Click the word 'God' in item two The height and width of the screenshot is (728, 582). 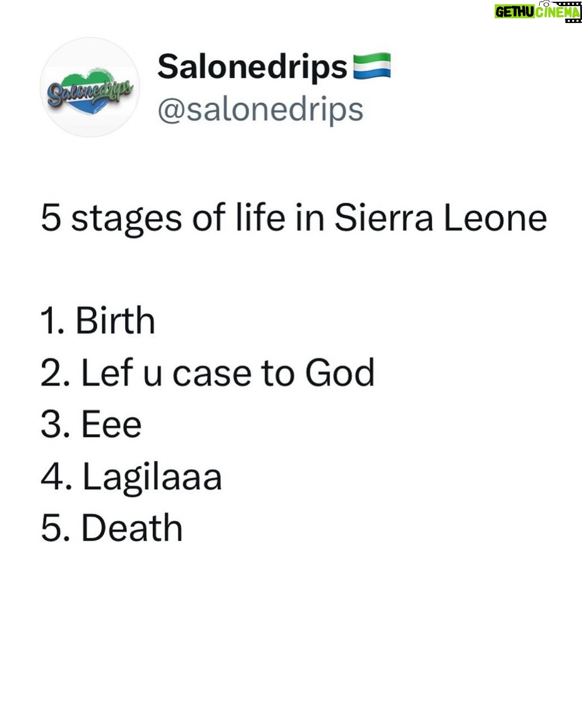click(339, 372)
